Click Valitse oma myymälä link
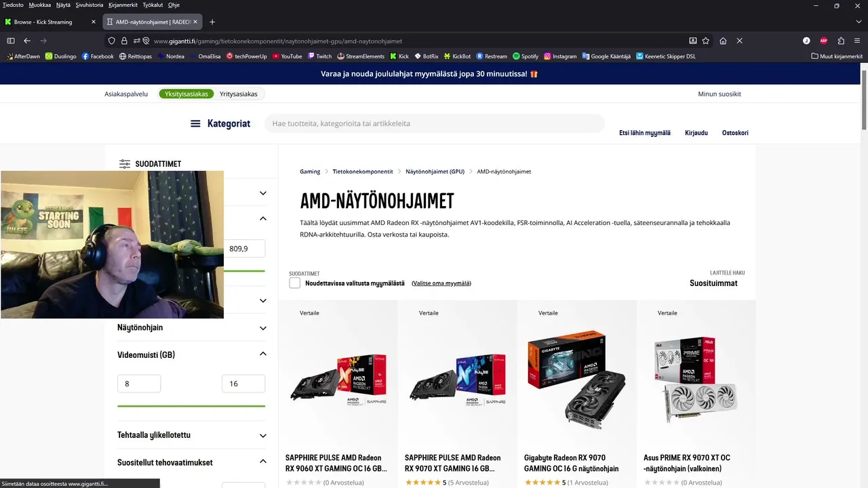Image resolution: width=868 pixels, height=488 pixels. [x=441, y=283]
